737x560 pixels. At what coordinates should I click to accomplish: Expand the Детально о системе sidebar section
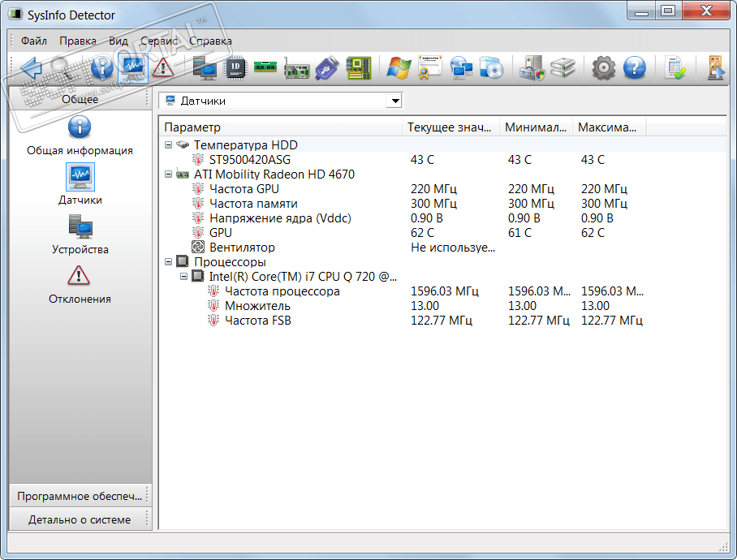click(80, 519)
